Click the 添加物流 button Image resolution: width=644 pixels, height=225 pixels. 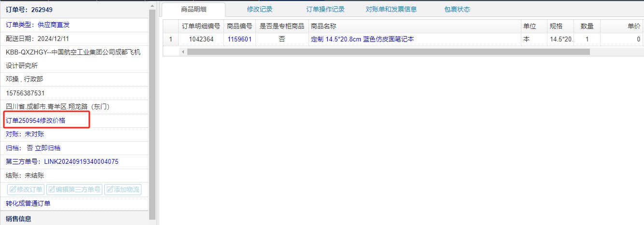123,189
